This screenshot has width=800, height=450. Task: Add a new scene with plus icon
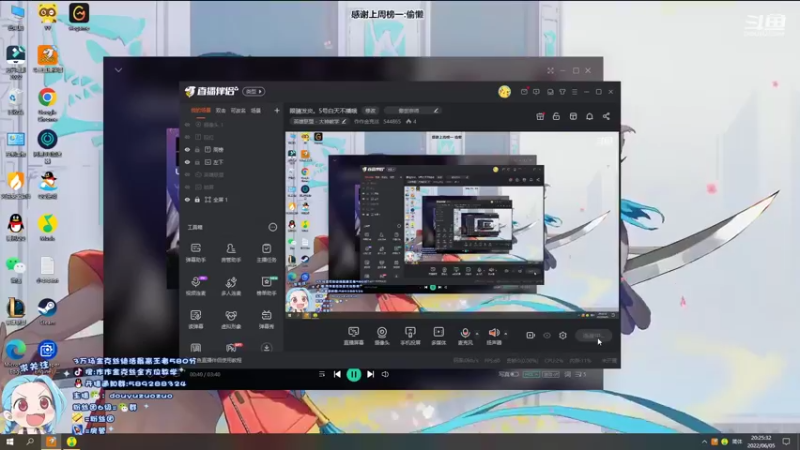click(x=277, y=110)
